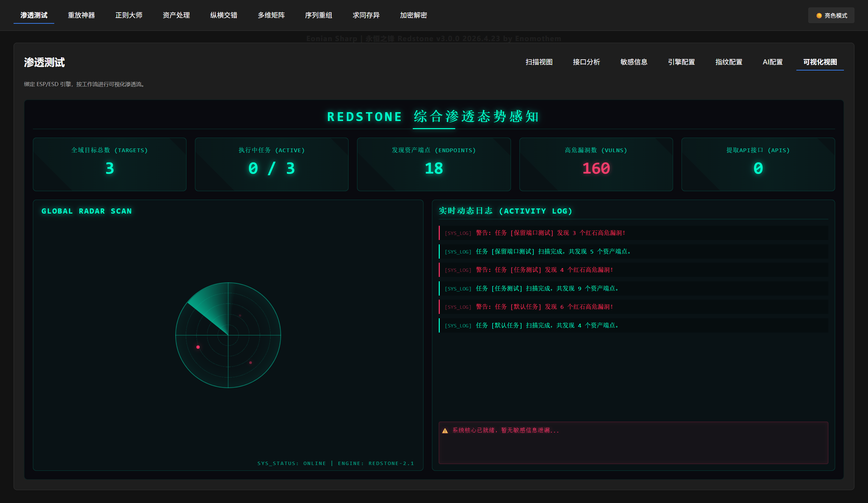Screen dimensions: 868x503
Task: Open 接口分析 sub-tab
Action: [587, 62]
